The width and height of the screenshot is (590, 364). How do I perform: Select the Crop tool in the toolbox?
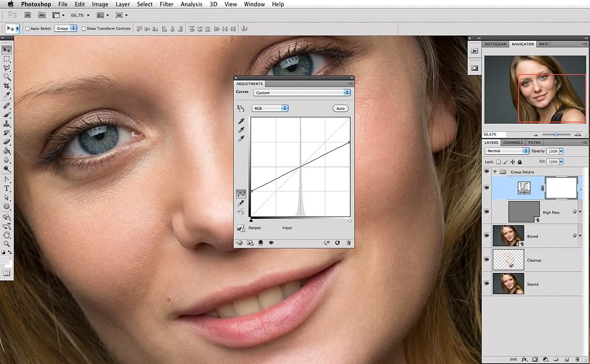coord(6,86)
